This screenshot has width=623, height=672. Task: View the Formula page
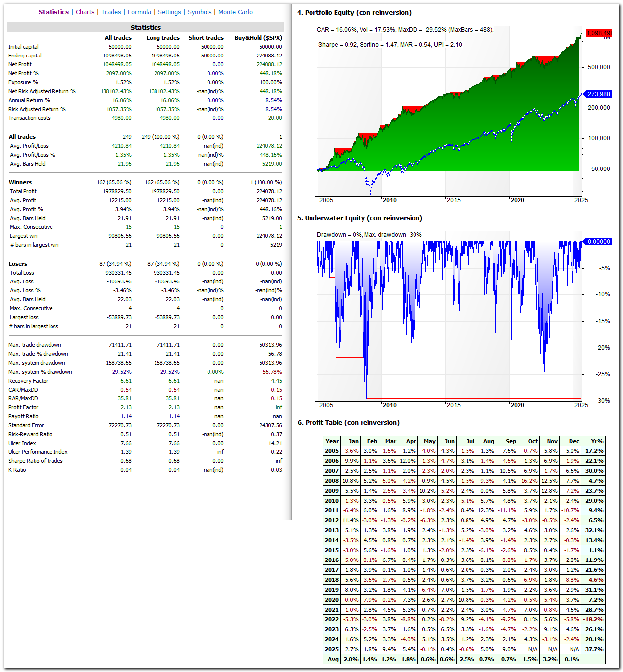click(x=139, y=12)
